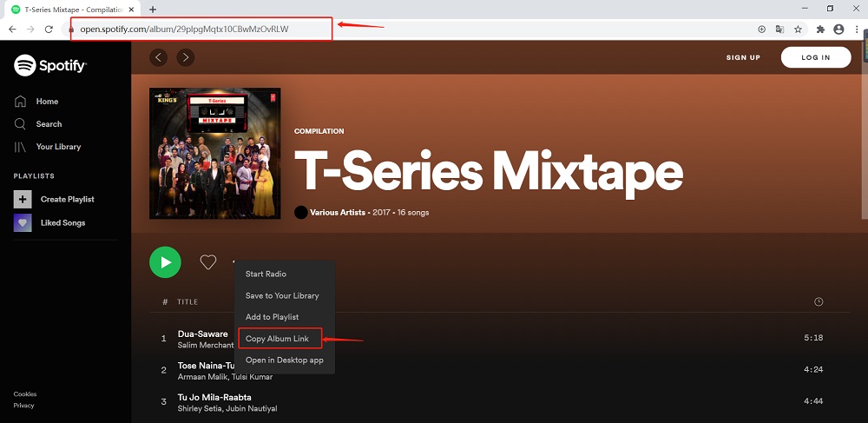Select the T-Series Mixtape browser tab
Viewport: 868px width, 423px height.
pos(71,10)
